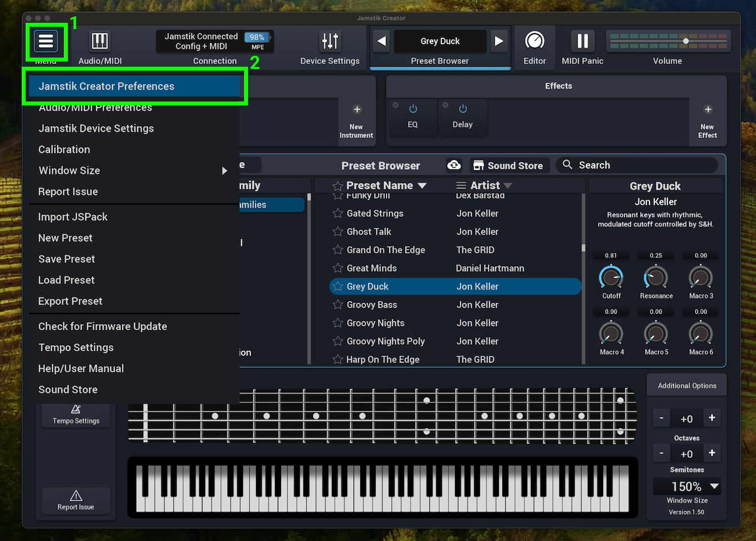Click the Report Issue button at bottom left
This screenshot has width=756, height=541.
point(76,500)
